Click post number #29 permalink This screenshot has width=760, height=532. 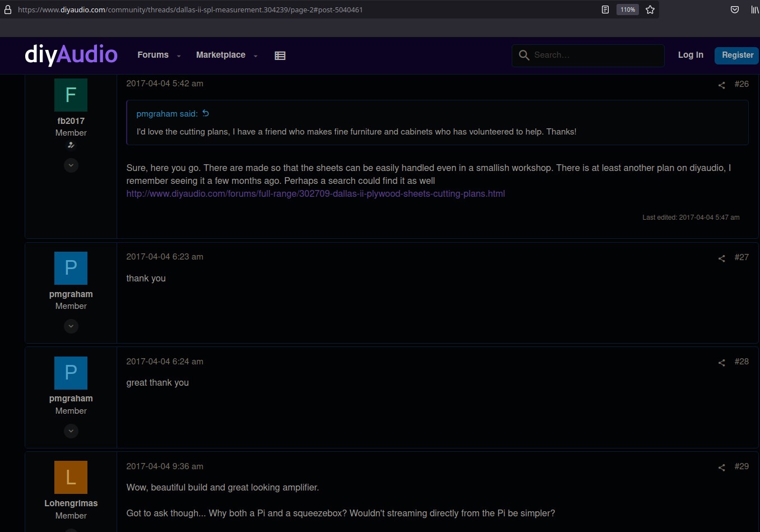(742, 466)
